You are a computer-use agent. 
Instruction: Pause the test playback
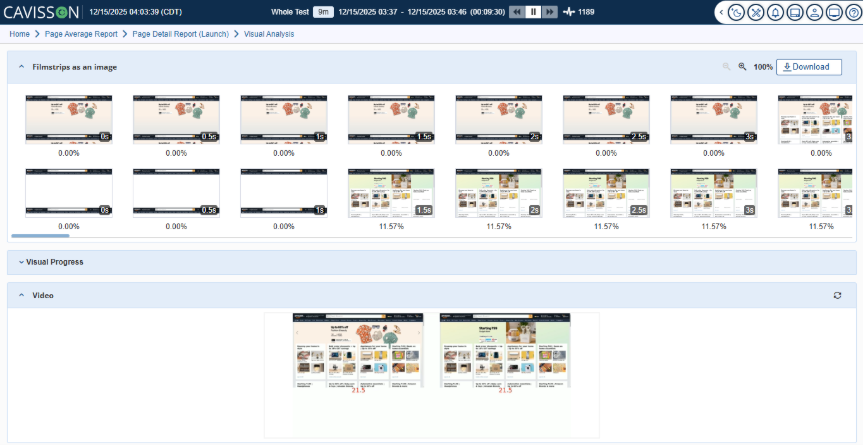click(x=534, y=12)
